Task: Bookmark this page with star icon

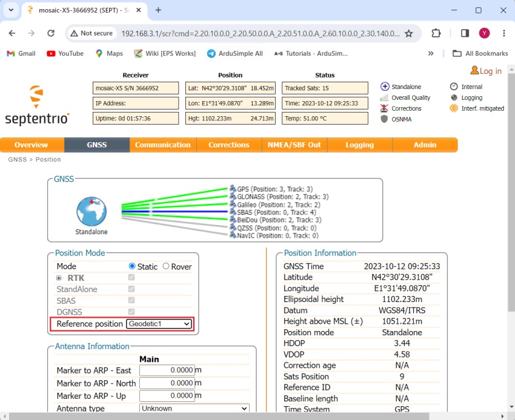Action: (409, 33)
